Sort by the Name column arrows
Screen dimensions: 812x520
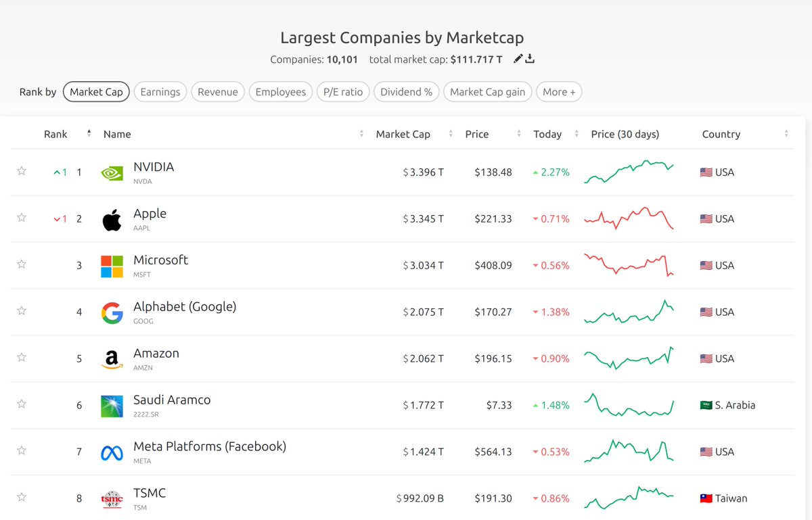(x=361, y=134)
